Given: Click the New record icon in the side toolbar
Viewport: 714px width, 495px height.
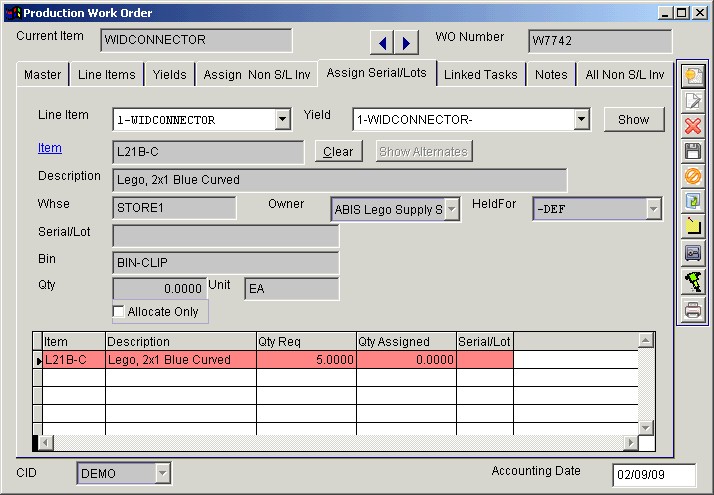Looking at the screenshot, I should pyautogui.click(x=692, y=76).
